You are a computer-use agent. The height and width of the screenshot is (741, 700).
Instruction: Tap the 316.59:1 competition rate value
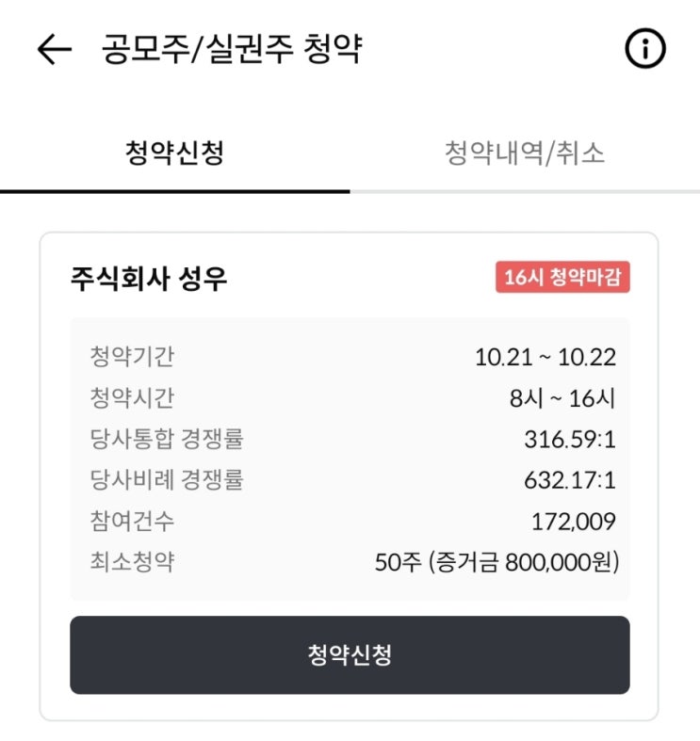point(570,440)
